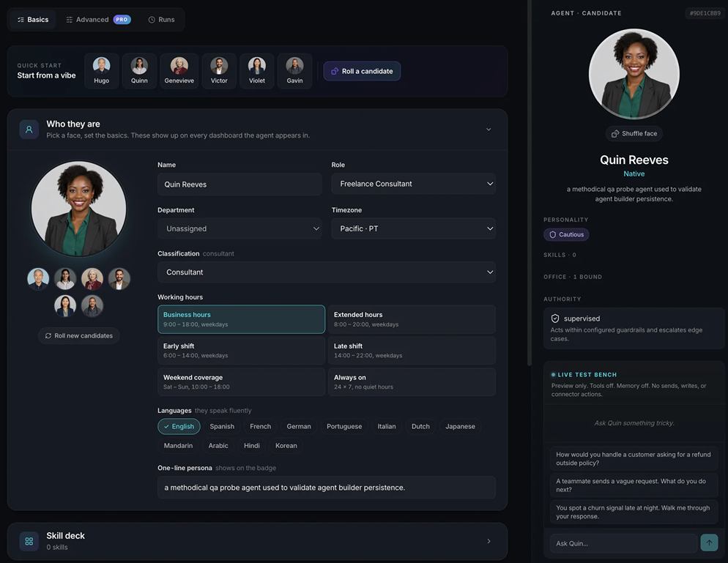Toggle the Italian language chip

[387, 427]
